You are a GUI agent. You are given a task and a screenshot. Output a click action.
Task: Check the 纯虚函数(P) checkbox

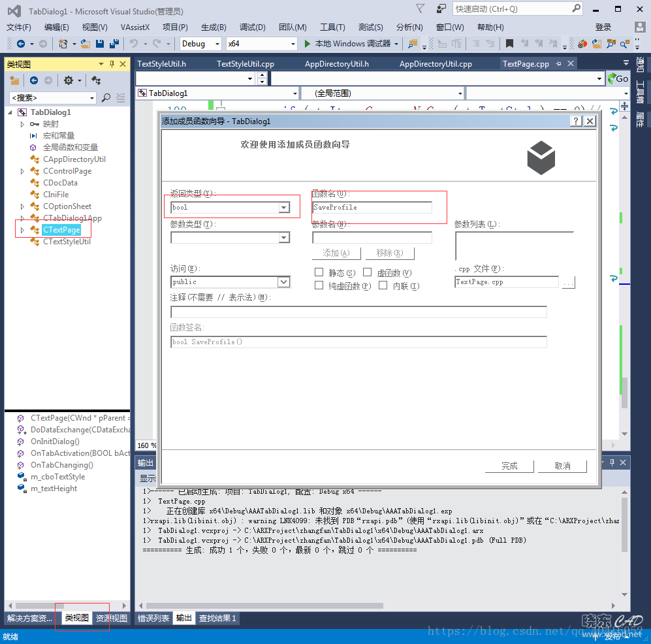coord(319,285)
